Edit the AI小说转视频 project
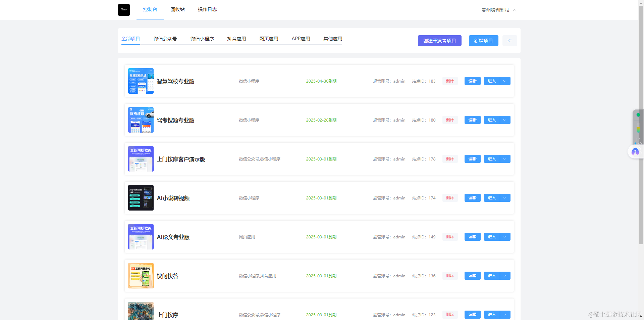The image size is (644, 320). tap(473, 198)
